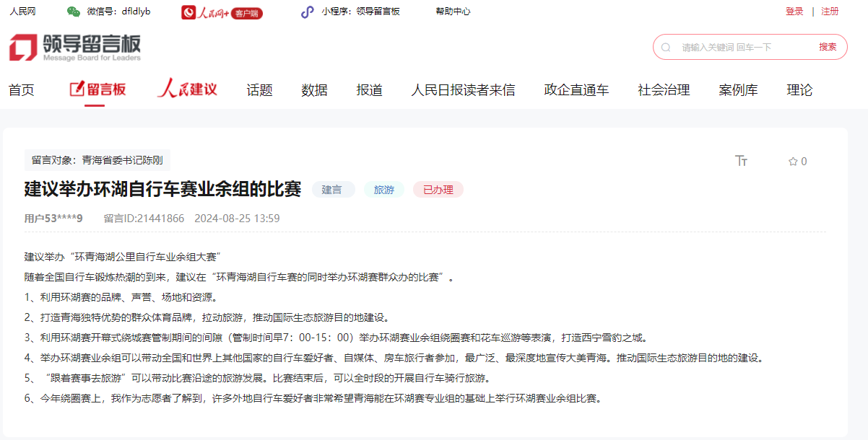Viewport: 868px width, 440px height.
Task: Click the 小程序 mini-program icon
Action: (x=306, y=12)
